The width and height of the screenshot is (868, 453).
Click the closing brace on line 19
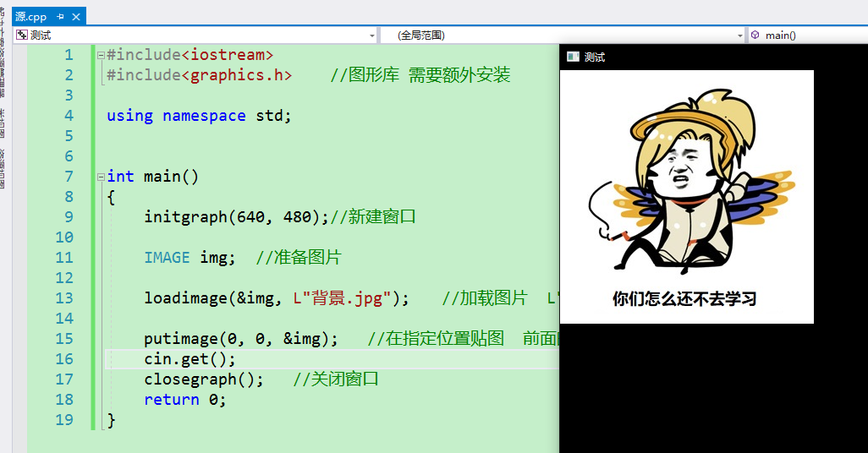[112, 420]
